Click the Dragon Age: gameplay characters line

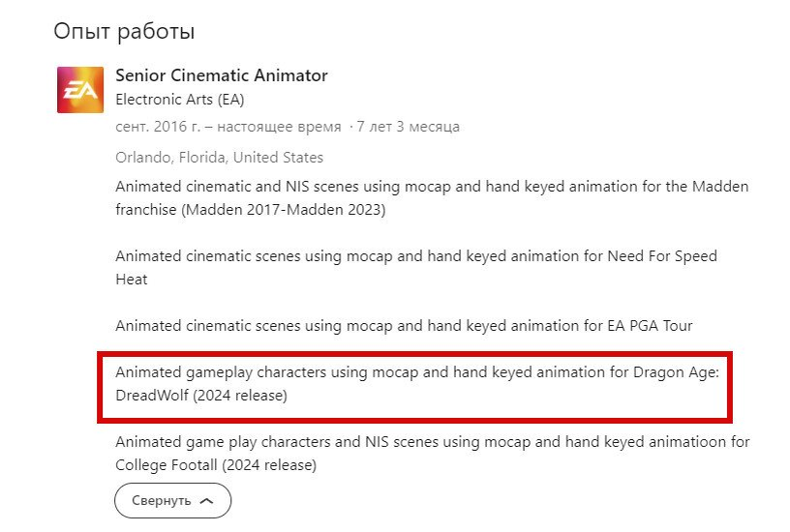tap(417, 372)
